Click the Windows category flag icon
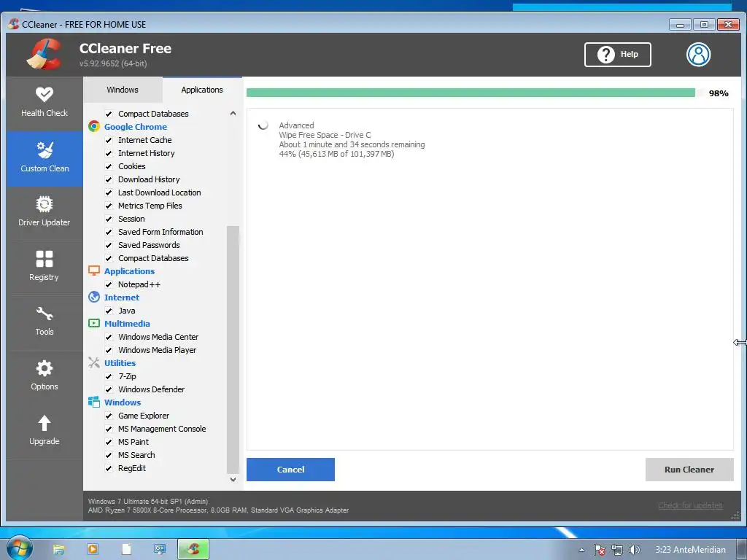747x560 pixels. point(94,402)
